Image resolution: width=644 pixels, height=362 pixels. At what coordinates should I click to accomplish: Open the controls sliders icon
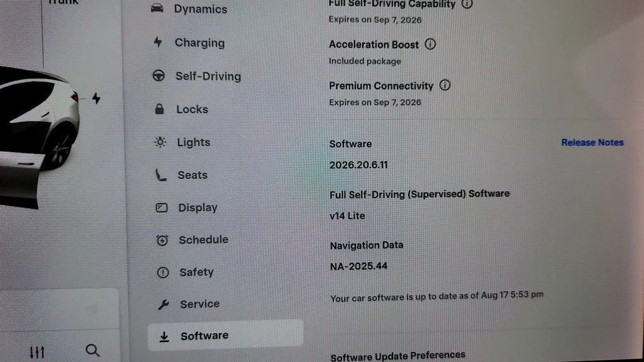pos(37,352)
